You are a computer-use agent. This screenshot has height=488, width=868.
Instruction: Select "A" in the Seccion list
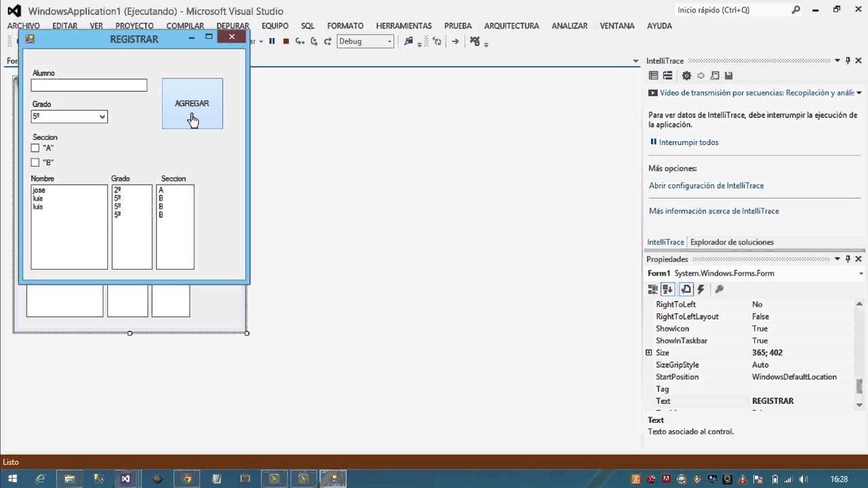pos(161,190)
